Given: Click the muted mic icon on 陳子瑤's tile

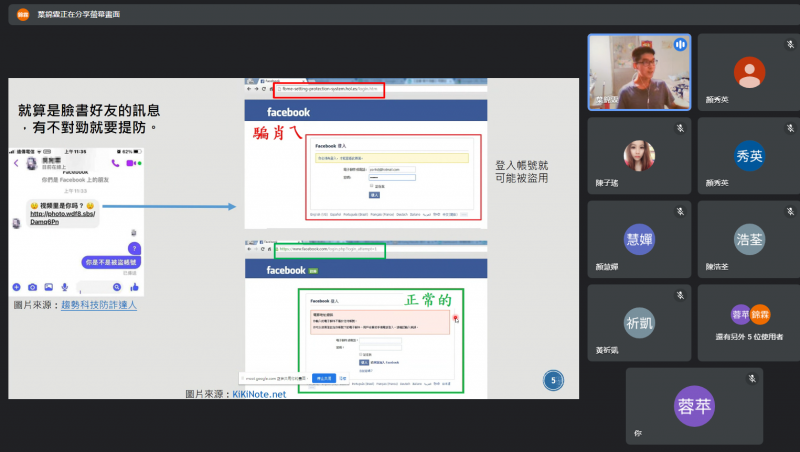Looking at the screenshot, I should pyautogui.click(x=680, y=129).
